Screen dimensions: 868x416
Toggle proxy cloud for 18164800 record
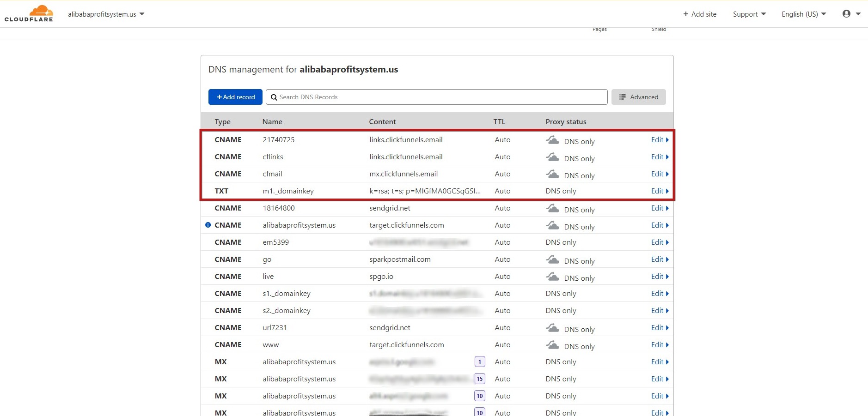552,208
